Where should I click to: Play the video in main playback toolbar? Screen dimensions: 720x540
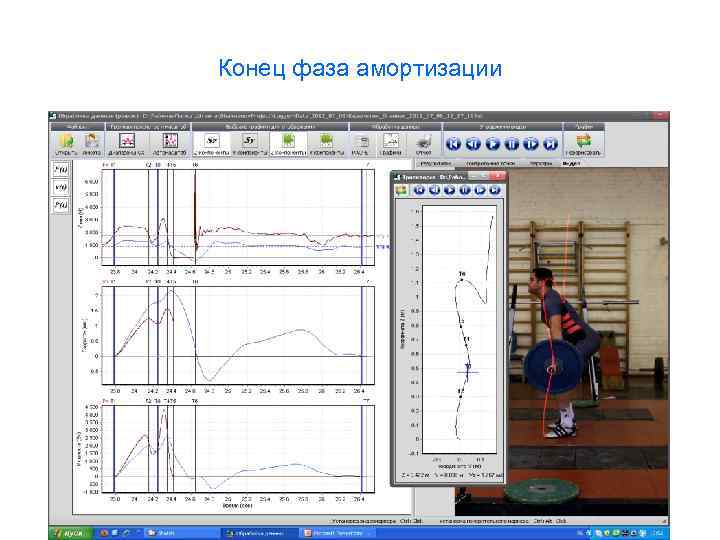[492, 144]
